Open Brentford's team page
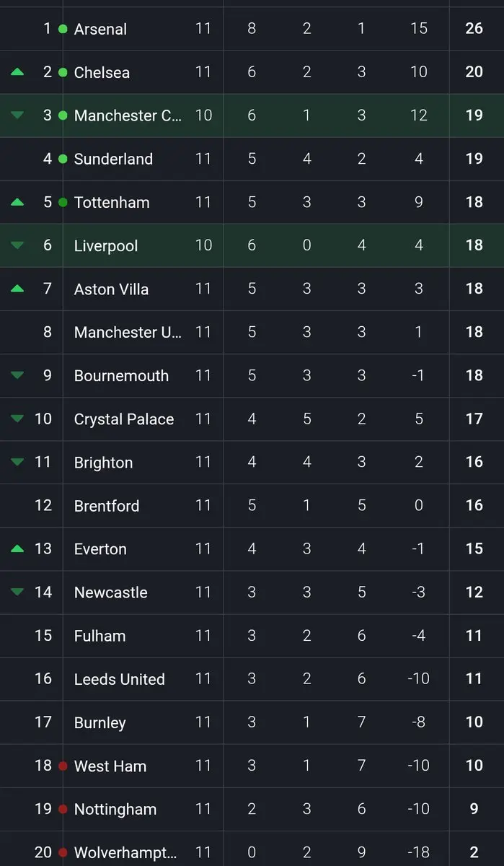The width and height of the screenshot is (504, 866). 107,506
